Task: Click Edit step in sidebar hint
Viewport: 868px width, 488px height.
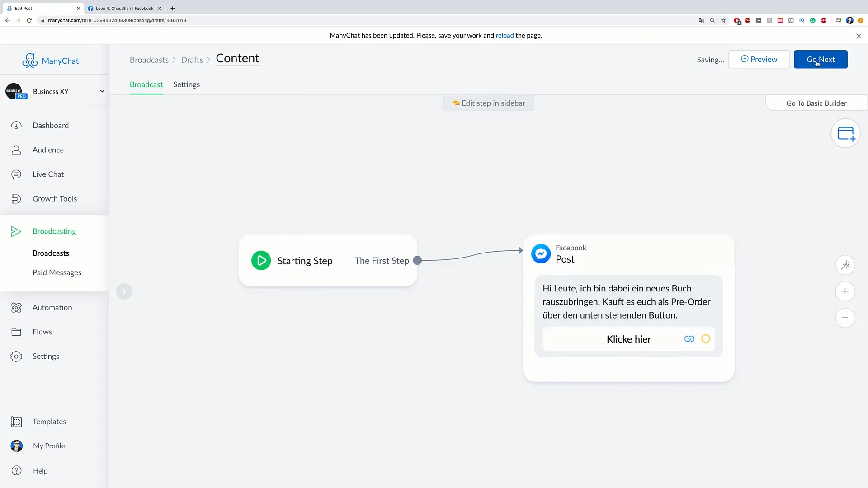Action: tap(488, 103)
